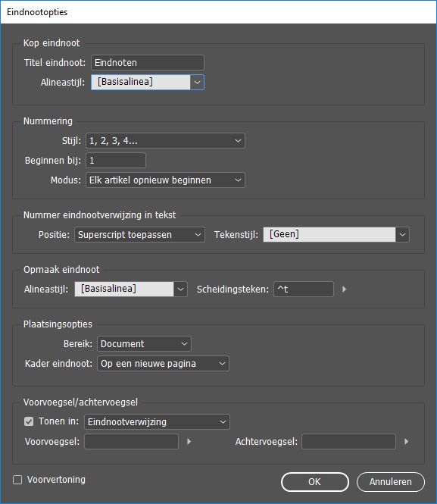Click the Annuleren button
Image resolution: width=437 pixels, height=504 pixels.
tap(391, 482)
